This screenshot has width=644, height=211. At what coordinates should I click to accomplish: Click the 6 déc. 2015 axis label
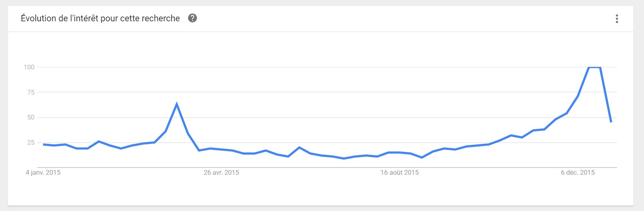click(x=578, y=172)
